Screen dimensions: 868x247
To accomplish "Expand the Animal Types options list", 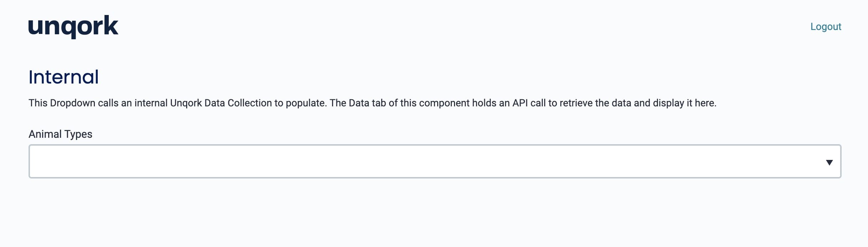I will tap(435, 161).
